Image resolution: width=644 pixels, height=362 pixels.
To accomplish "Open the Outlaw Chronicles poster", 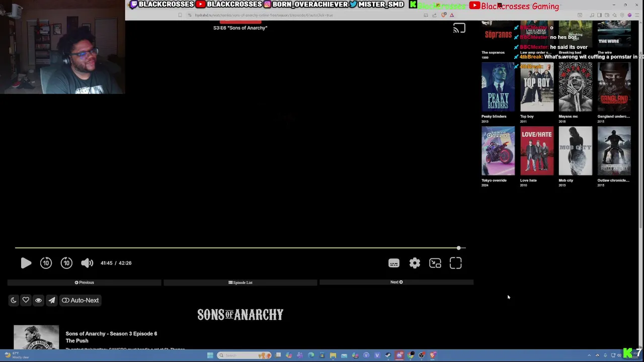I will 614,151.
